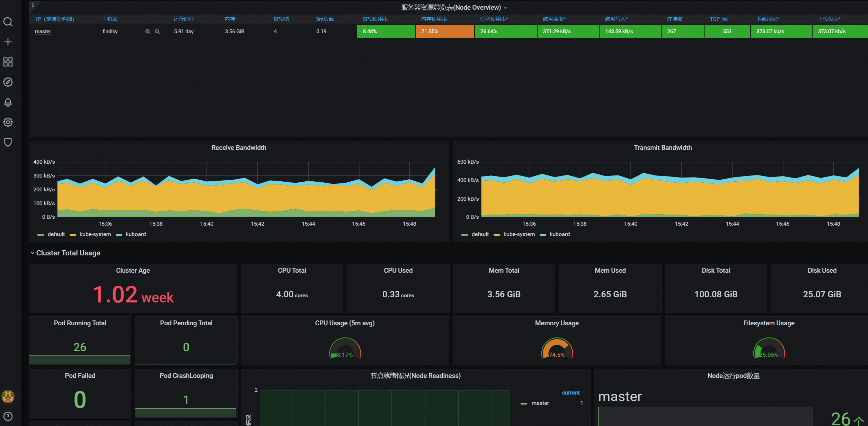The image size is (868, 426).
Task: Toggle default series in Transmit Bandwidth legend
Action: point(480,234)
